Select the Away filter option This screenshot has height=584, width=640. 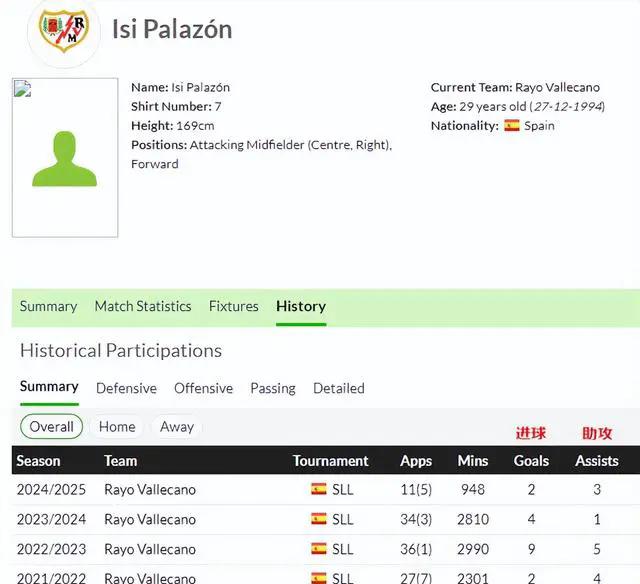click(177, 427)
